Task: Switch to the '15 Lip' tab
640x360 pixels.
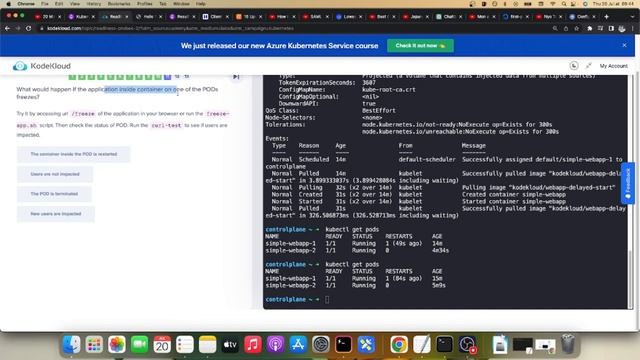Action: coord(249,17)
